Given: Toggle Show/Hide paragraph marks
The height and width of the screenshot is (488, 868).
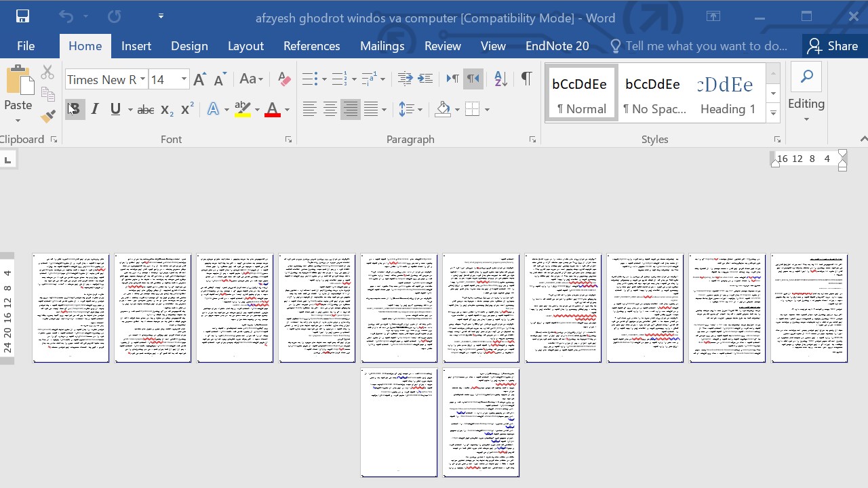Looking at the screenshot, I should coord(526,79).
